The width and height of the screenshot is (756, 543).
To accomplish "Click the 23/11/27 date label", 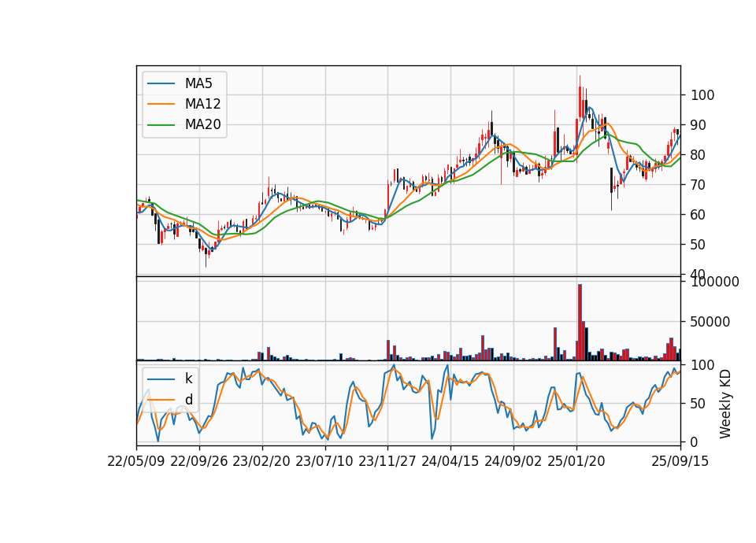I will [387, 462].
